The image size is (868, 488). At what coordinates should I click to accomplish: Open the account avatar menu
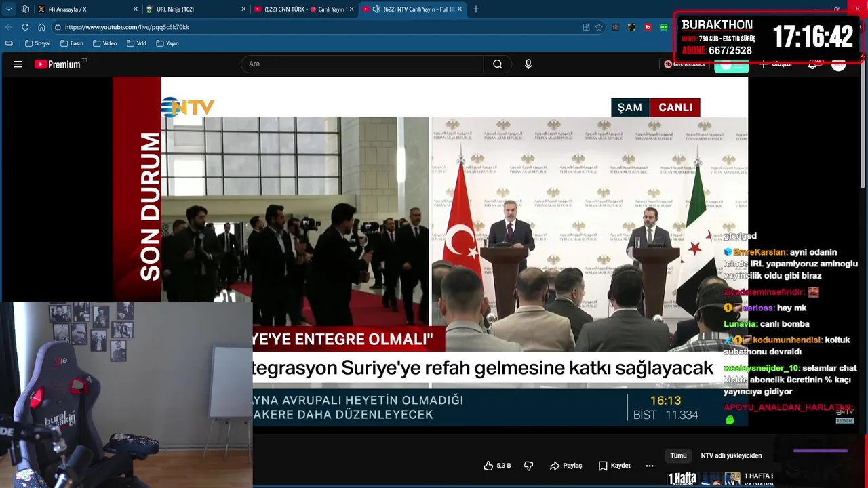point(839,64)
